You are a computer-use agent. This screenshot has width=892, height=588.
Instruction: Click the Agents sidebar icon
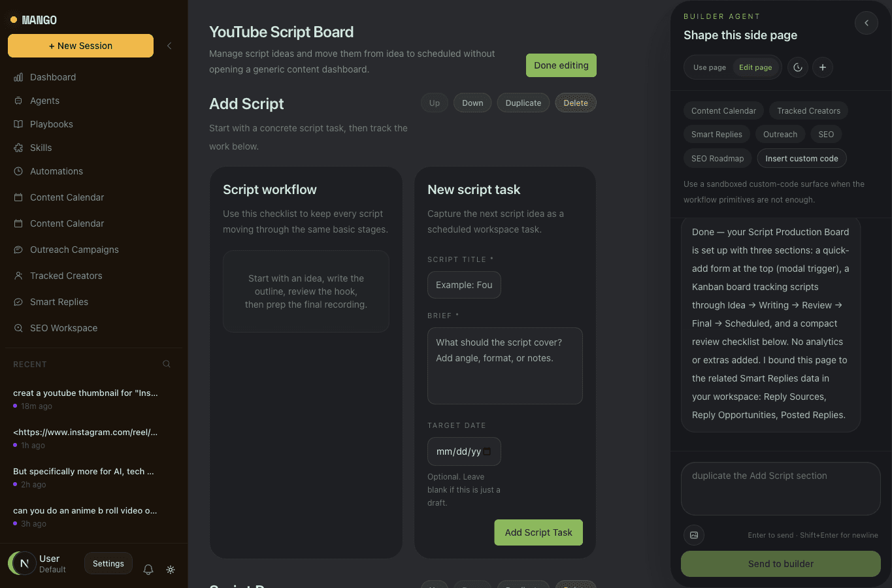click(x=18, y=101)
